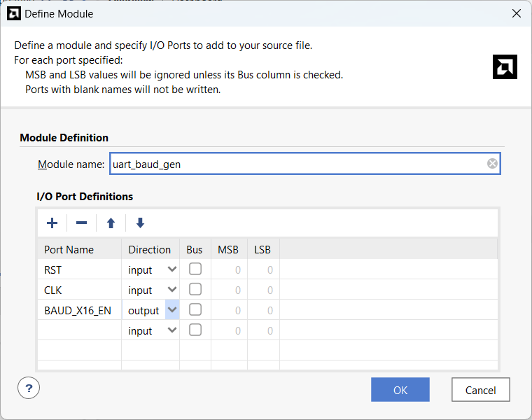Click the AMD logo in the dialog header

coord(505,66)
